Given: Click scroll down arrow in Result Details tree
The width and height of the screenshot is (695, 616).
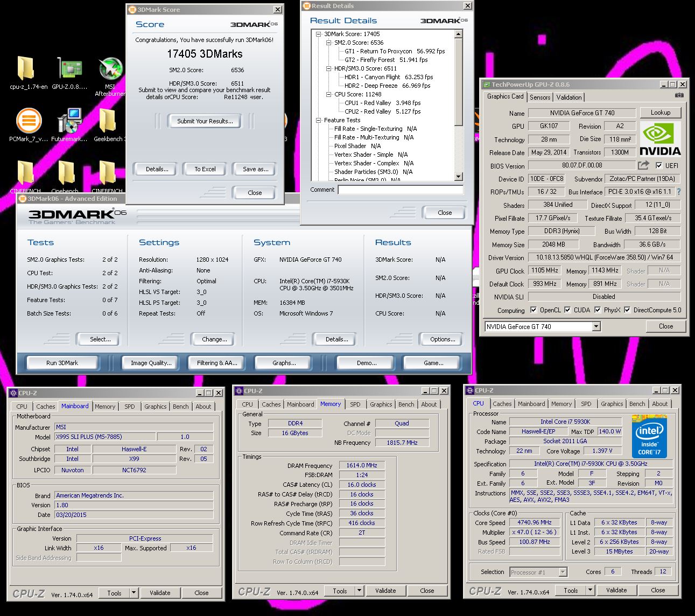Looking at the screenshot, I should 458,177.
